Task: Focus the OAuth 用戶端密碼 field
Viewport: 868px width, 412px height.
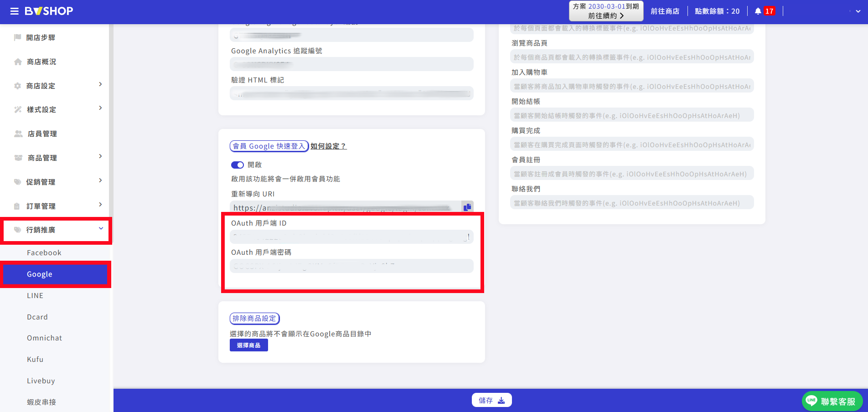Action: (351, 266)
